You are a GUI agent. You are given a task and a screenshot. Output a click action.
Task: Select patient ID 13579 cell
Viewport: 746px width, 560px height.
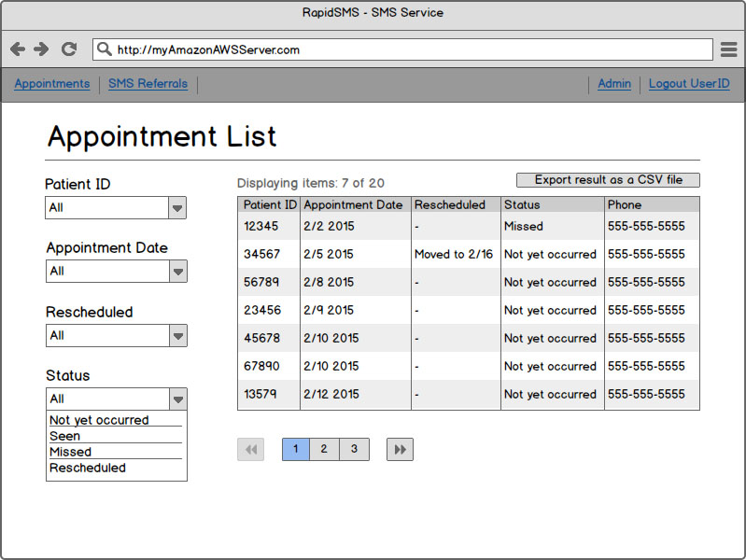[x=269, y=395]
